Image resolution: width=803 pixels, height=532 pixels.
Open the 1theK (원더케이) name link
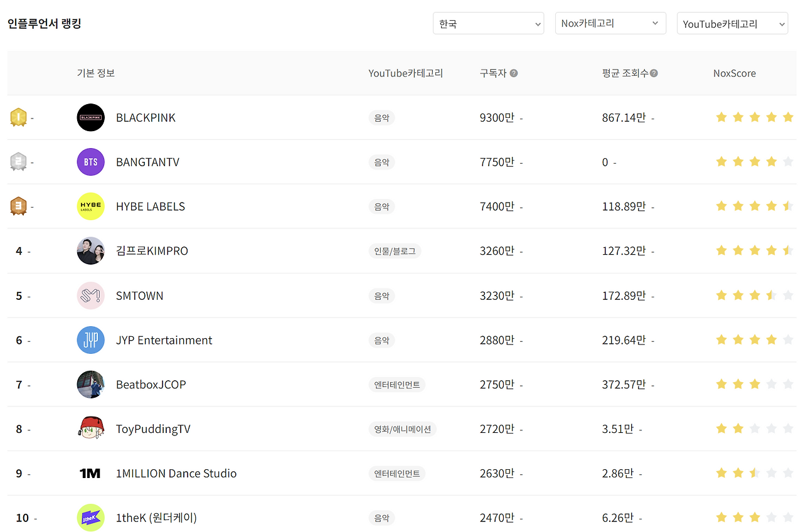[x=156, y=518]
